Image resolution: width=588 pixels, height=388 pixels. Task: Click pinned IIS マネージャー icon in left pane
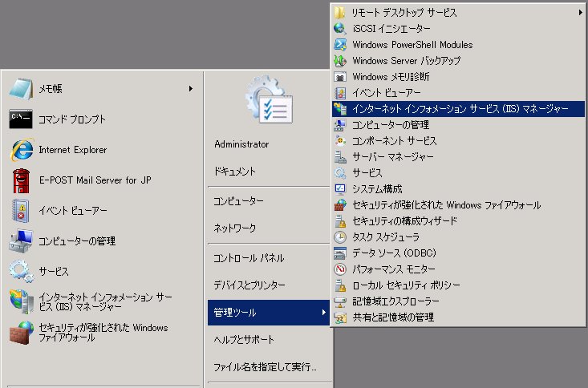22,301
